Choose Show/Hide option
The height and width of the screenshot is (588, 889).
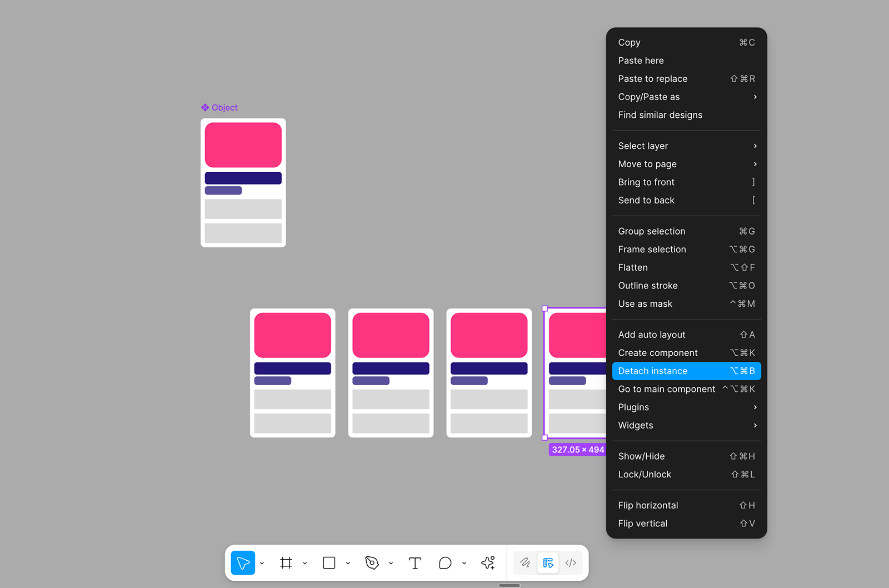tap(686, 456)
